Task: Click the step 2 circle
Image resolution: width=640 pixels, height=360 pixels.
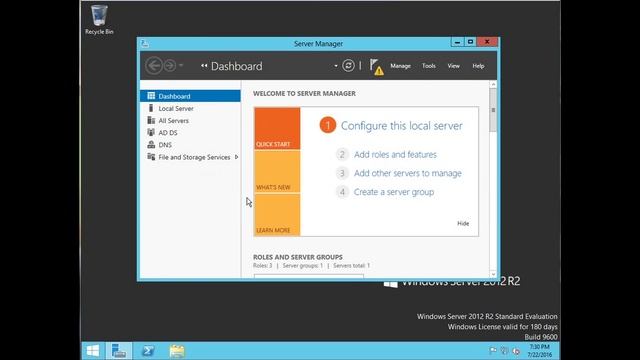Action: click(342, 154)
